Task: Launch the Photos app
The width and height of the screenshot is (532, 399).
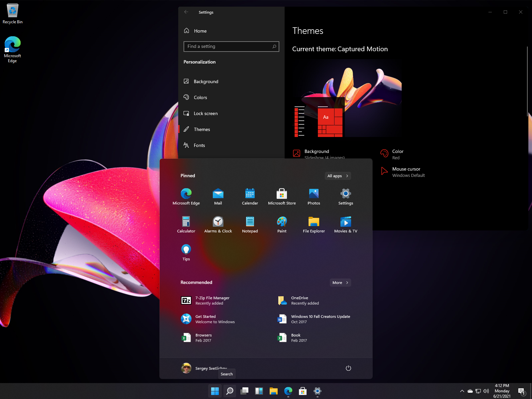Action: pyautogui.click(x=314, y=197)
